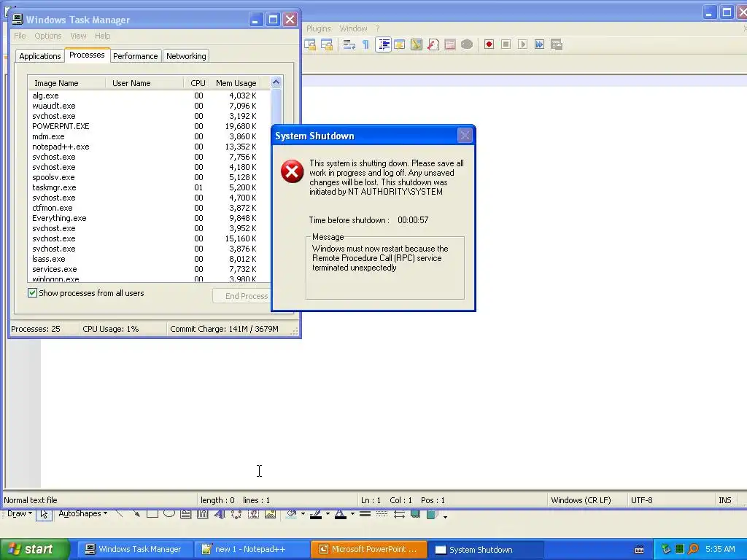747x560 pixels.
Task: Click the Insert Picture icon
Action: [x=270, y=514]
